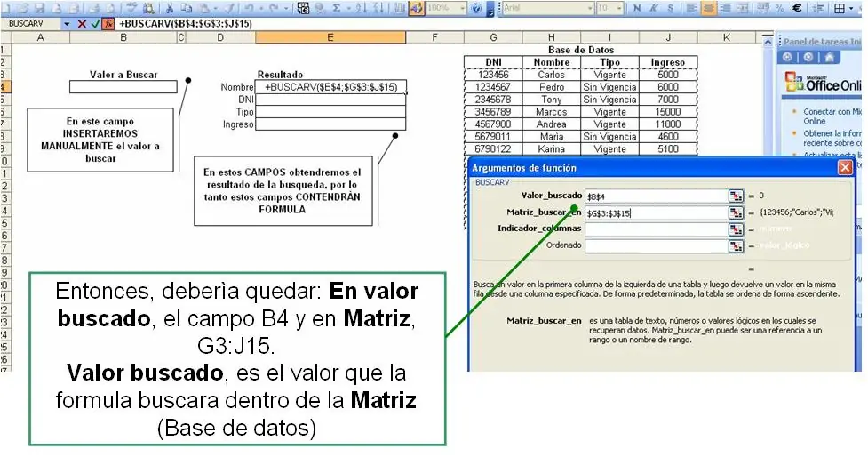
Task: Click the Save icon in the toolbar
Action: tap(40, 8)
